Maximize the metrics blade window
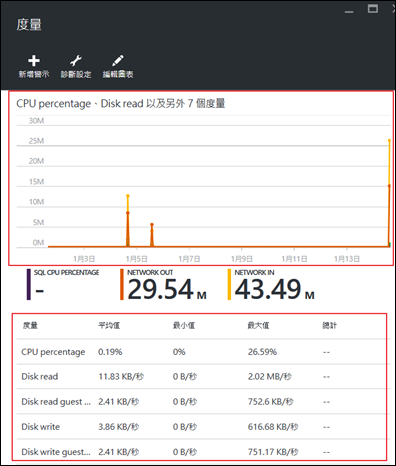 pos(373,9)
